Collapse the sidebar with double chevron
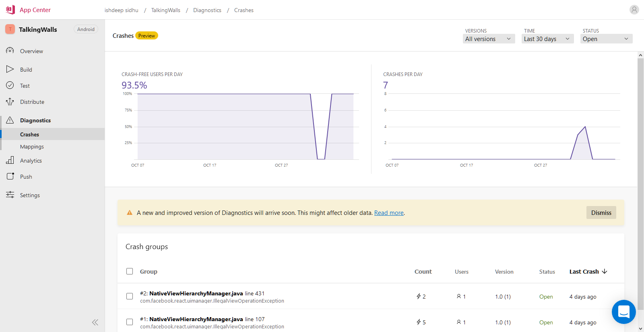 (95, 322)
